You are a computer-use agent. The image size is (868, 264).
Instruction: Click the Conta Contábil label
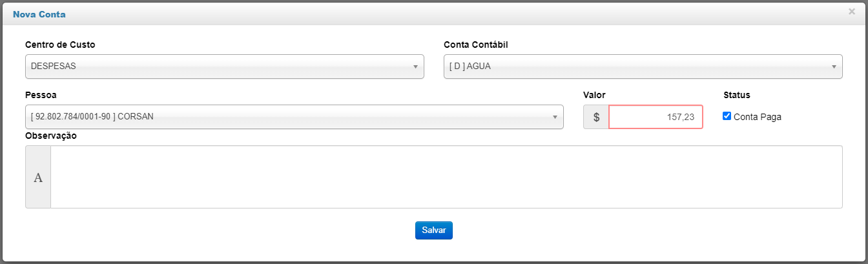pos(480,45)
